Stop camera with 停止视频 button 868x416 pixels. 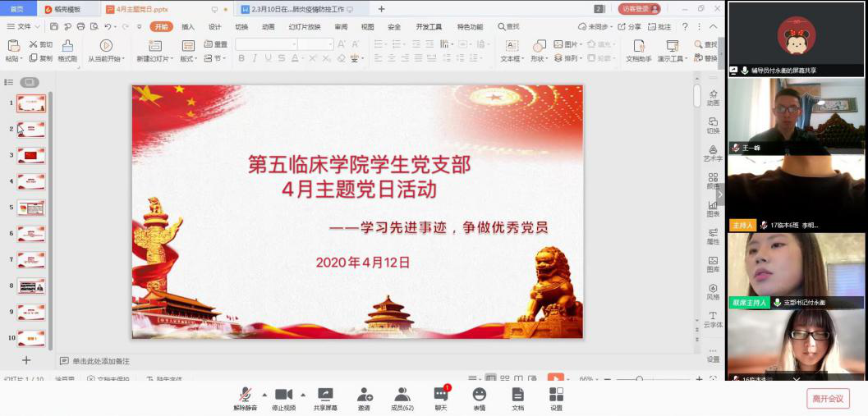coord(283,398)
